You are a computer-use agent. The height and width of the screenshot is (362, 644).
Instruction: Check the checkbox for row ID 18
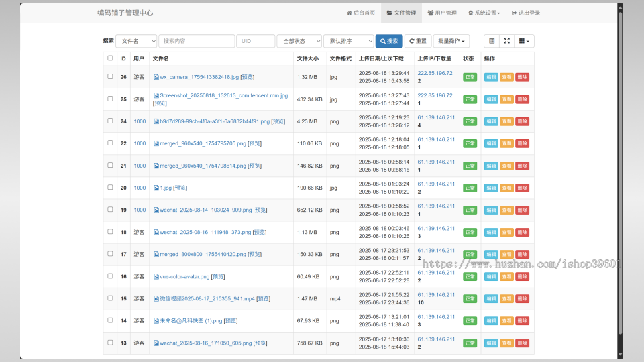click(110, 231)
